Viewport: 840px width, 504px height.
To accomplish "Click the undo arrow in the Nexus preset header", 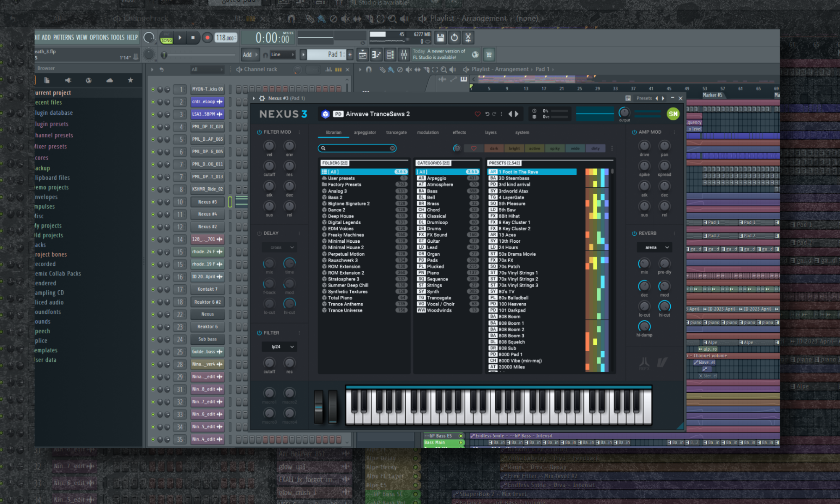I will click(x=487, y=114).
